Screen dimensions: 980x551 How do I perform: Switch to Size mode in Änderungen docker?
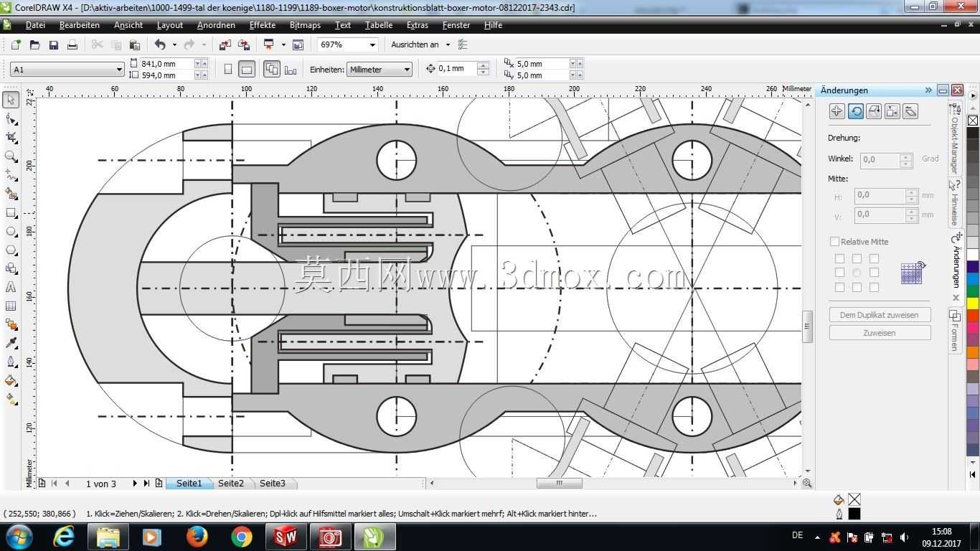892,110
